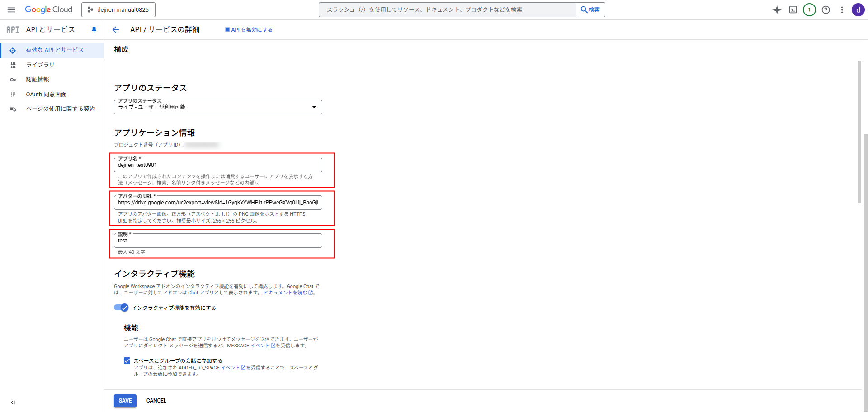Click the Gemini sparkle icon
This screenshot has height=412, width=868.
777,10
